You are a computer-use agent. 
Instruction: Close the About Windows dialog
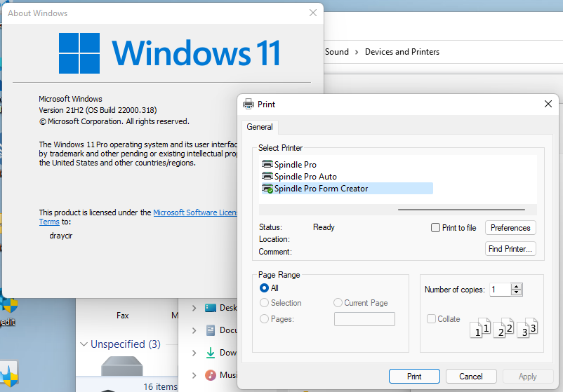click(x=312, y=13)
